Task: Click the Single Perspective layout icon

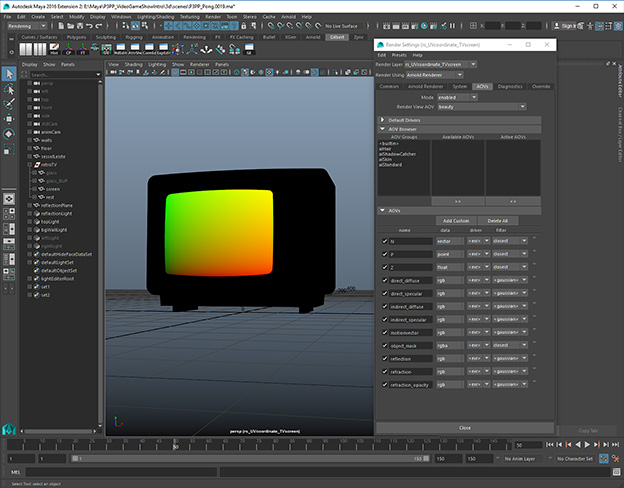Action: 9,201
